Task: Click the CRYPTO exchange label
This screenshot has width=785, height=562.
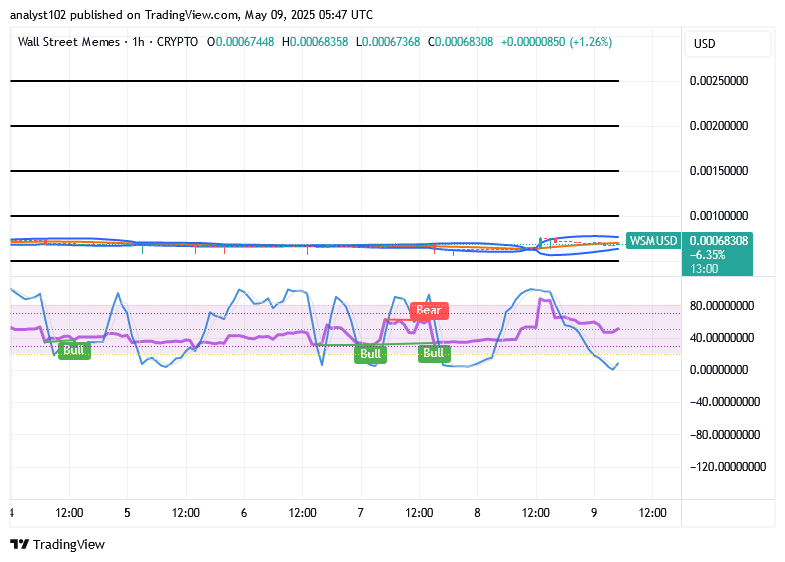Action: [177, 42]
